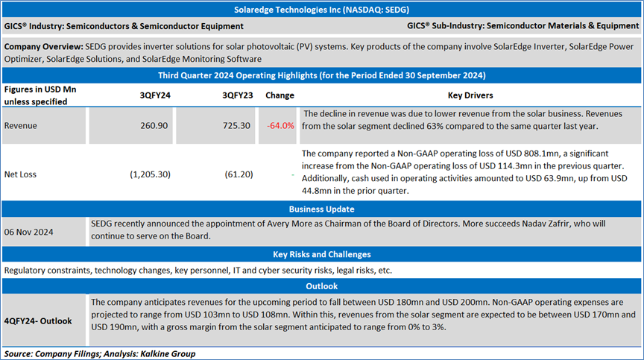Viewport: 644px width, 360px height.
Task: Click the Company Overview paragraph
Action: [319, 53]
